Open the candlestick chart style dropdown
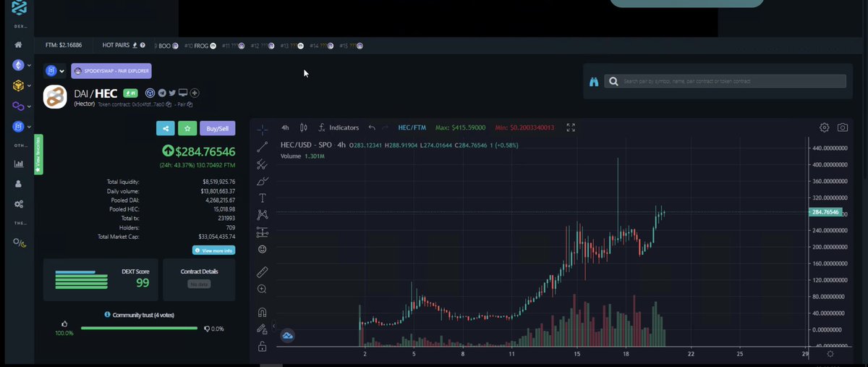 (304, 127)
